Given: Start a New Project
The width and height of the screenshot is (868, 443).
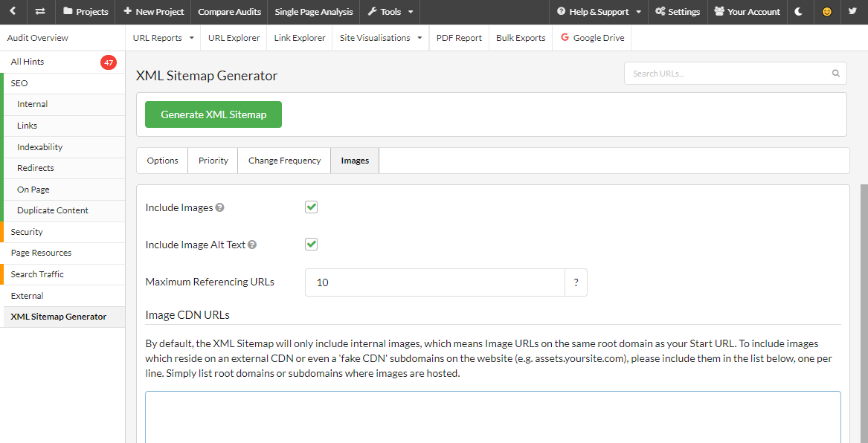Looking at the screenshot, I should tap(153, 12).
